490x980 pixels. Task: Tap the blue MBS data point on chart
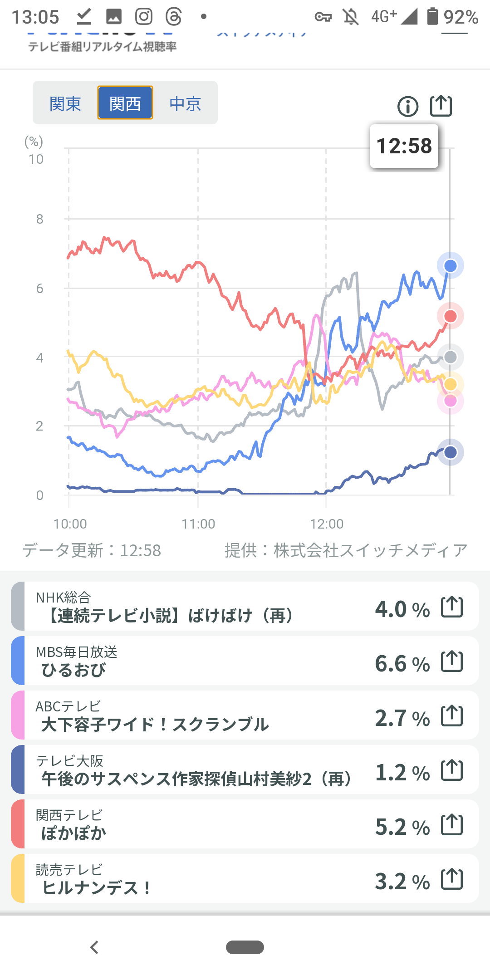pos(450,266)
